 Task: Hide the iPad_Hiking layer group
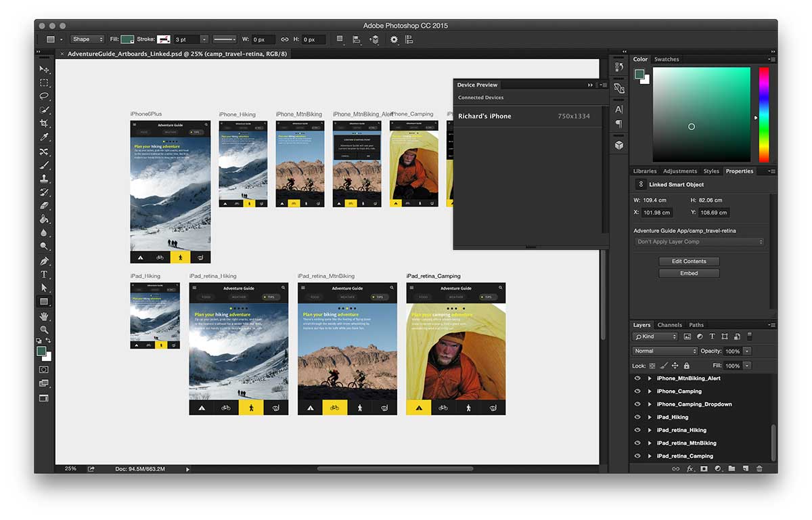637,417
